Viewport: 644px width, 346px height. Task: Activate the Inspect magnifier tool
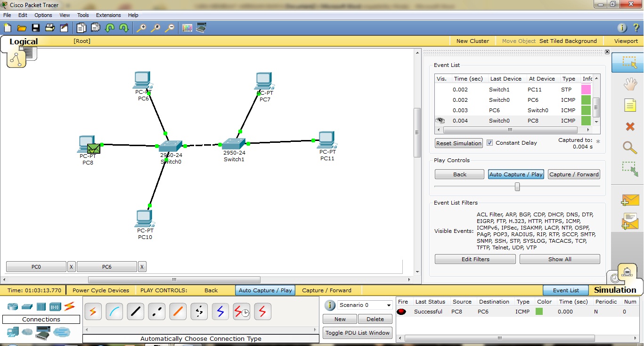(629, 148)
